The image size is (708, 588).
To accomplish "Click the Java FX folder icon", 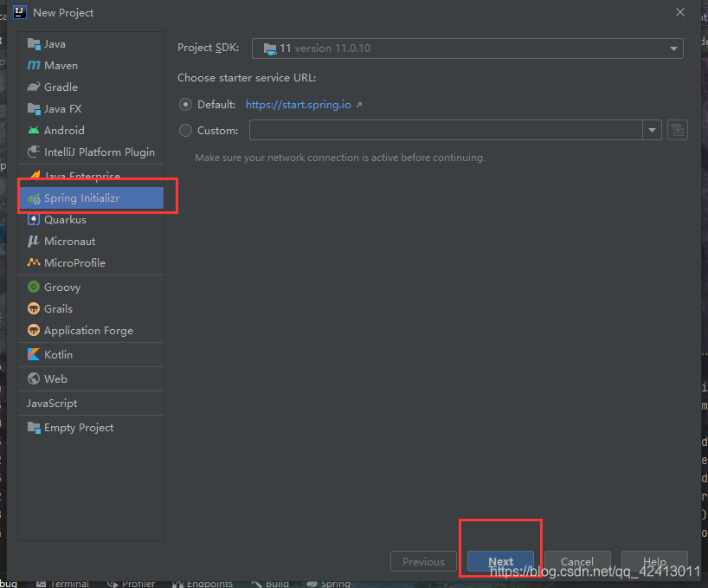I will (x=34, y=109).
